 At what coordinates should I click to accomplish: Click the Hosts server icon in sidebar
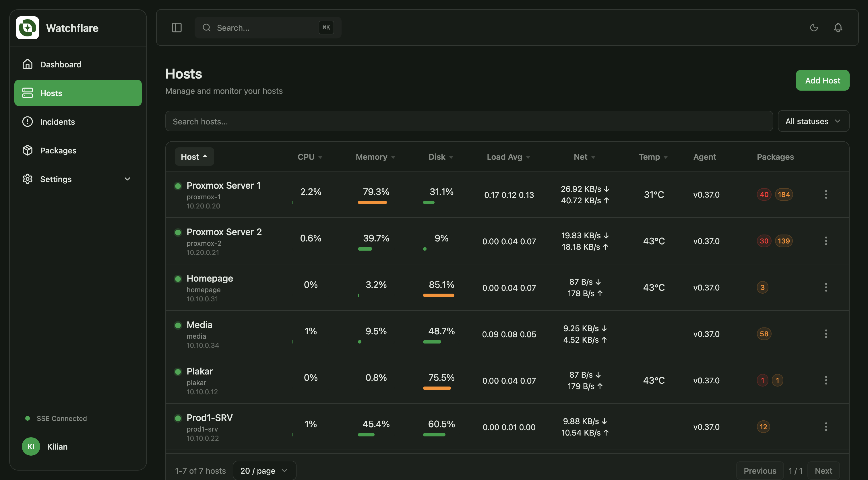click(27, 93)
